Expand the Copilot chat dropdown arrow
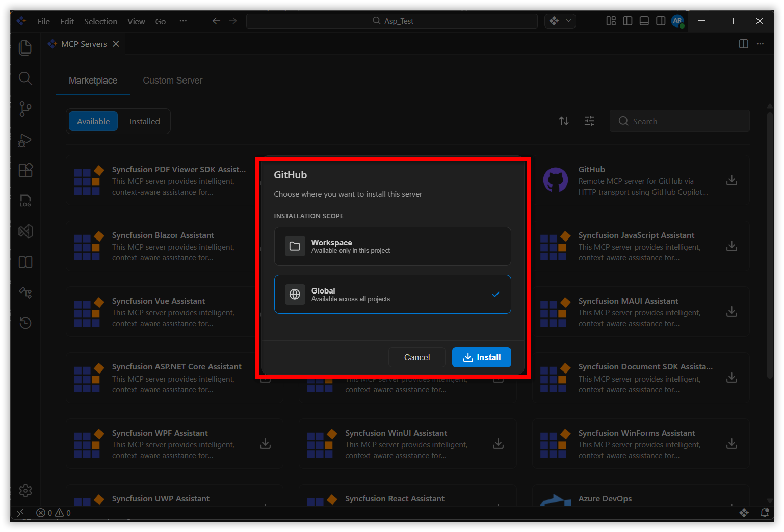The height and width of the screenshot is (532, 784). coord(568,21)
